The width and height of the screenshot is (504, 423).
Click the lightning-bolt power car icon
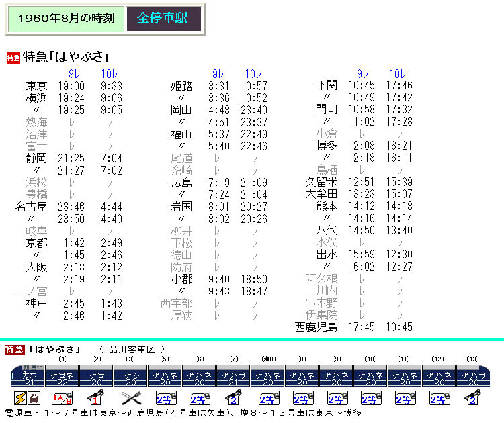20,398
